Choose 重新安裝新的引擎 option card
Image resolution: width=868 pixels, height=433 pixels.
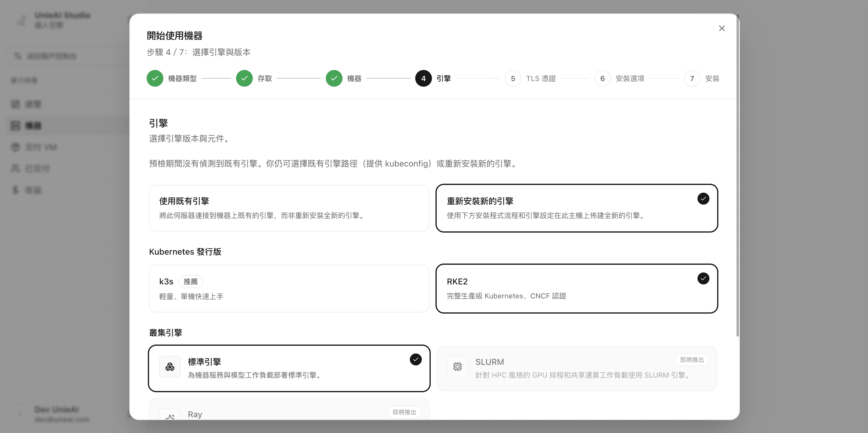click(576, 208)
